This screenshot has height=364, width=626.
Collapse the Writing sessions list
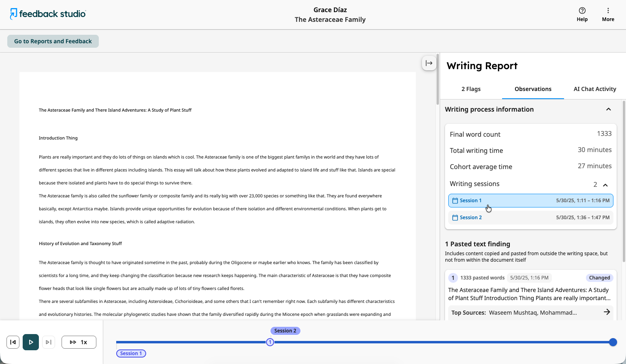pos(605,185)
